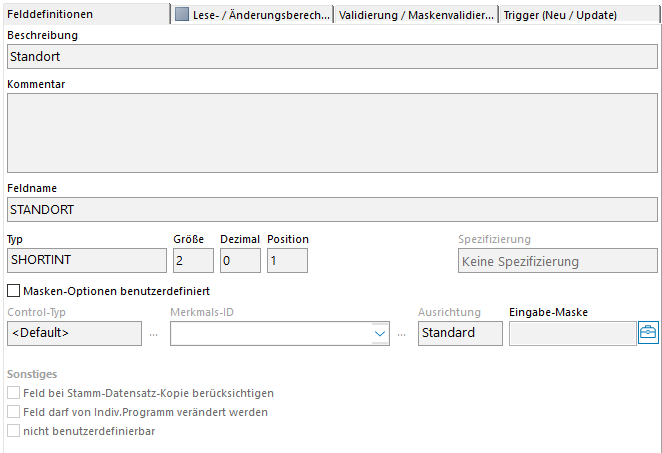Screen dimensions: 662x453
Task: Open the Ausrichtung Standard field
Action: [x=460, y=333]
